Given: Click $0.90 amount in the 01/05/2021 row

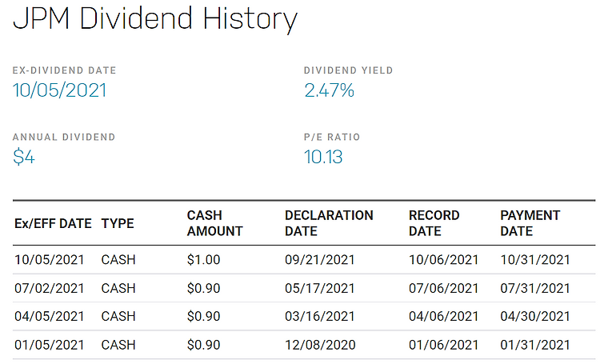Looking at the screenshot, I should [x=203, y=345].
